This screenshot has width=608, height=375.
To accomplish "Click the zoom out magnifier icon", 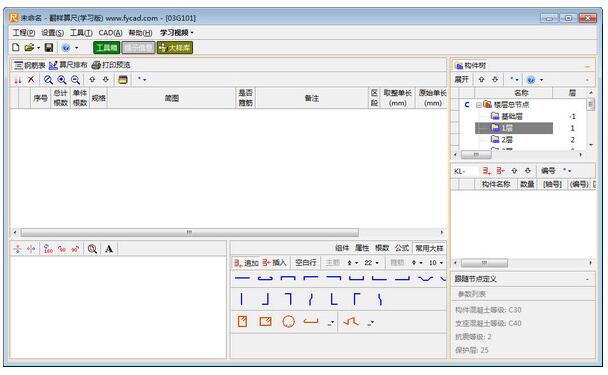I will coord(75,79).
